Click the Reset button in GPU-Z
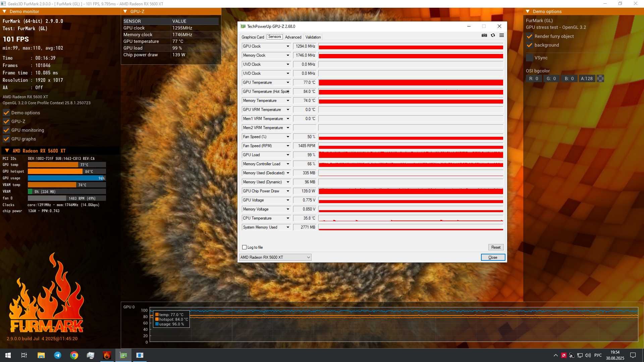Image resolution: width=644 pixels, height=362 pixels. tap(496, 247)
